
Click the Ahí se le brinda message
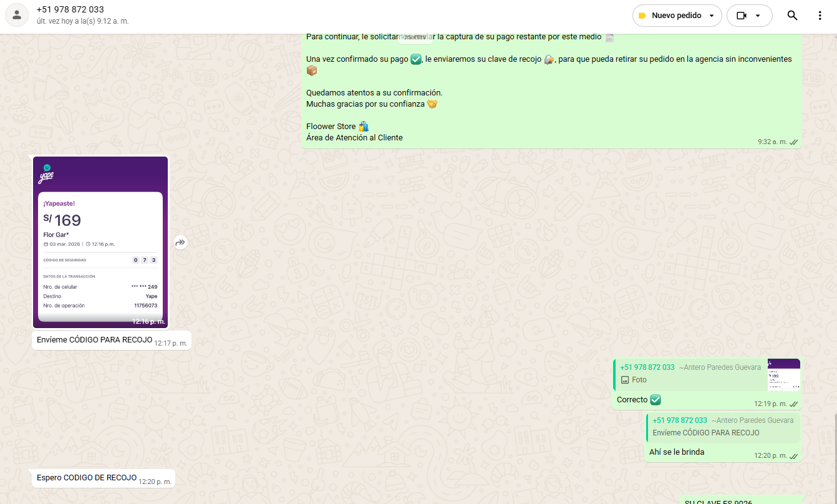[x=677, y=452]
